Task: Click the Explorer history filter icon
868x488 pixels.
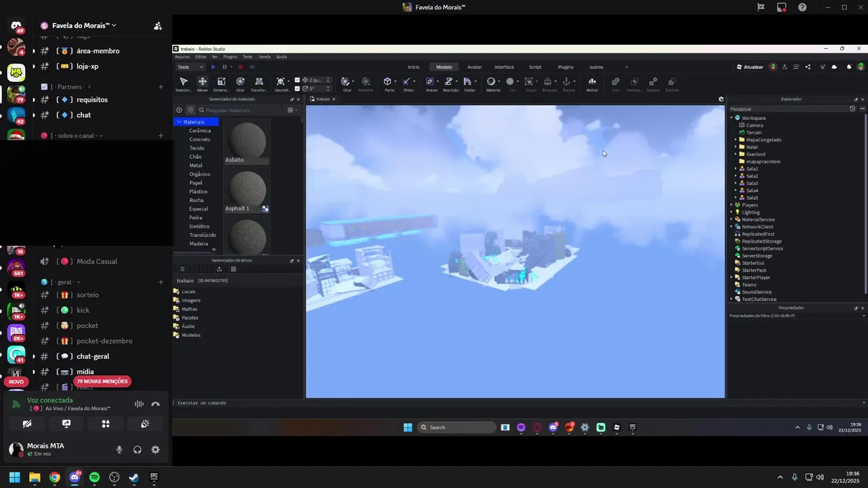Action: (x=852, y=108)
